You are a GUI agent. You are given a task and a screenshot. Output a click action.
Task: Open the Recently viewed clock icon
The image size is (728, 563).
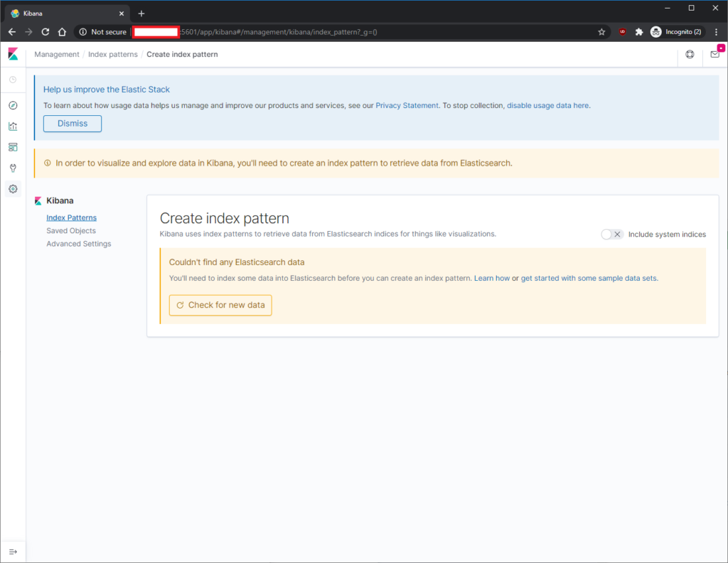click(x=13, y=80)
